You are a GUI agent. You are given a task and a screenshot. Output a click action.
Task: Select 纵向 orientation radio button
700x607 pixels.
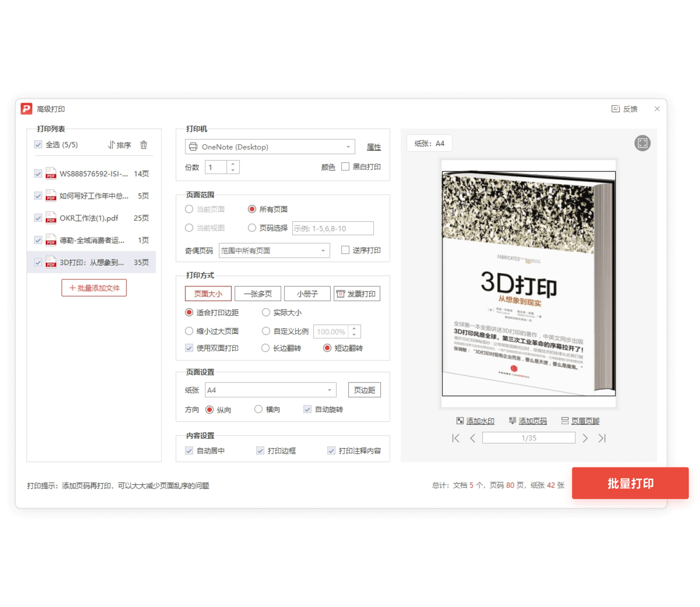coord(210,409)
